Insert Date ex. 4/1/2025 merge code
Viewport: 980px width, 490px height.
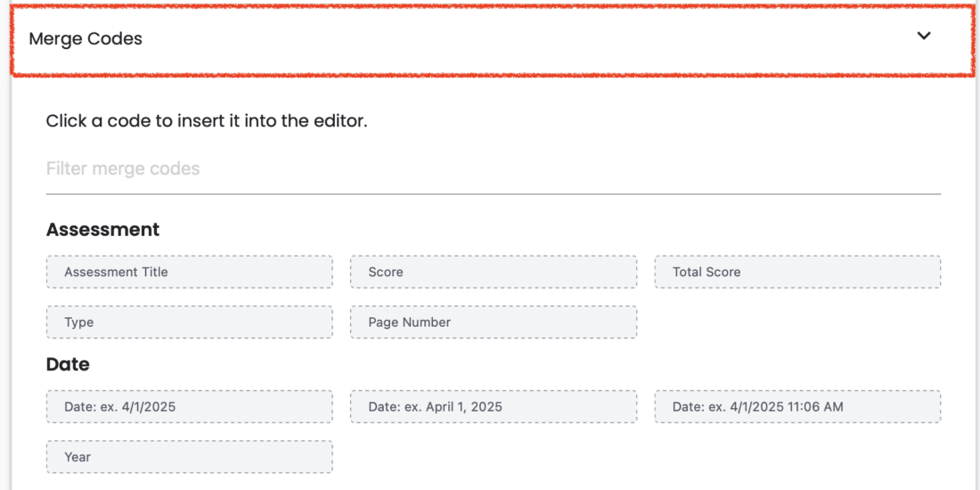pos(190,407)
